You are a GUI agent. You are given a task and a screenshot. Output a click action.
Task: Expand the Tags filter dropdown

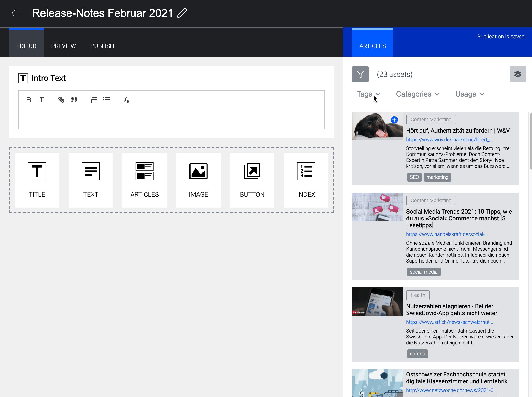click(368, 94)
